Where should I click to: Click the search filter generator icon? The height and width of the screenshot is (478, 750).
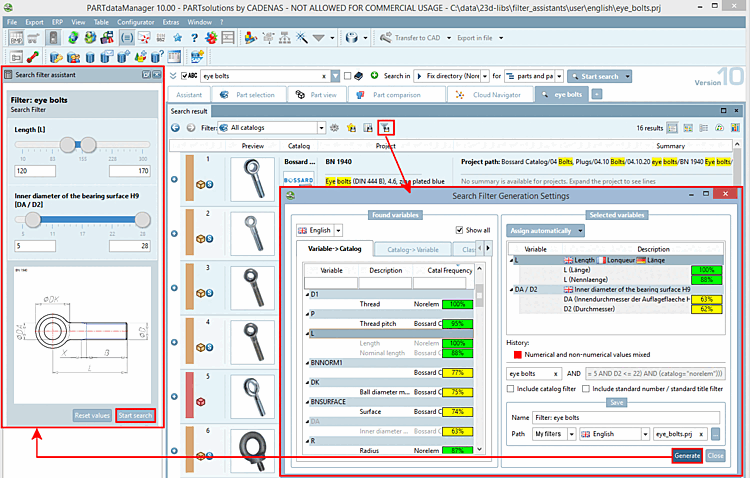[x=386, y=128]
